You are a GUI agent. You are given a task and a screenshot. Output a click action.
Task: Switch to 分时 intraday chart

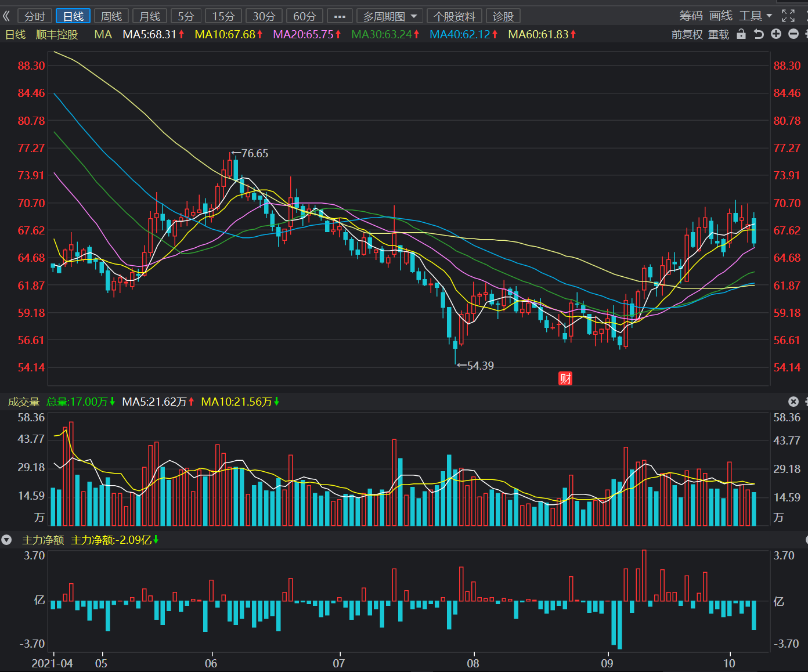point(35,16)
